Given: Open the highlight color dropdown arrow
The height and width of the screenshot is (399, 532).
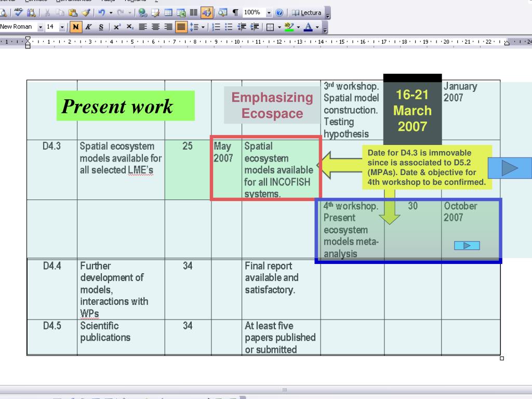Looking at the screenshot, I should [x=298, y=27].
